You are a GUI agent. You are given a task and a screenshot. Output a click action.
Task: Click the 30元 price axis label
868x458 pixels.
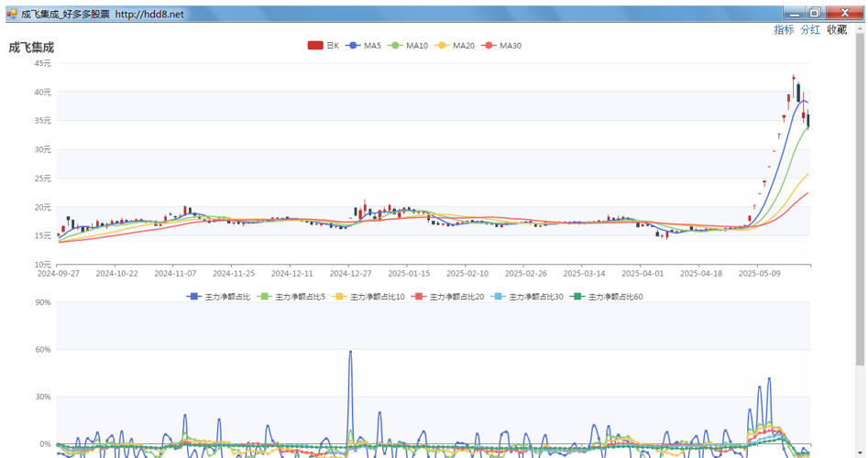[x=43, y=149]
